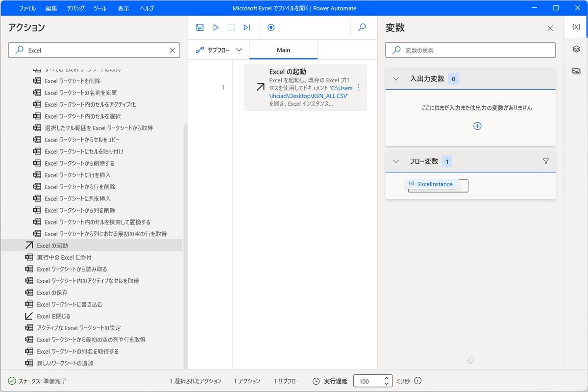
Task: Save the flow with the disk icon
Action: click(200, 27)
